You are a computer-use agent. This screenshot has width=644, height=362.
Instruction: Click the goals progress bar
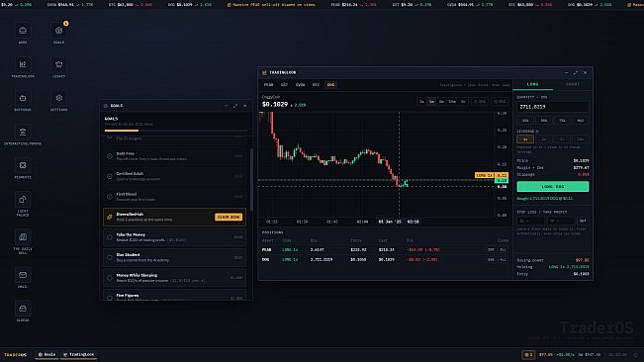coord(176,131)
